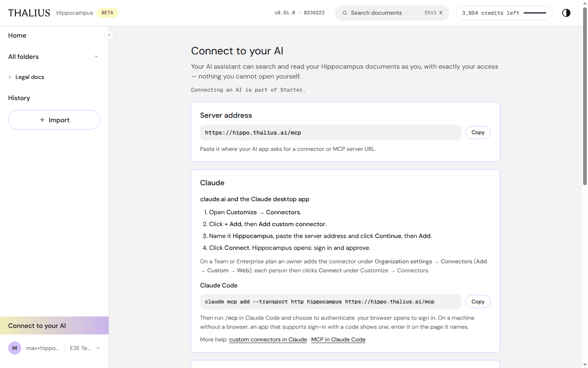Click the BETA badge
The image size is (588, 368).
pyautogui.click(x=107, y=13)
